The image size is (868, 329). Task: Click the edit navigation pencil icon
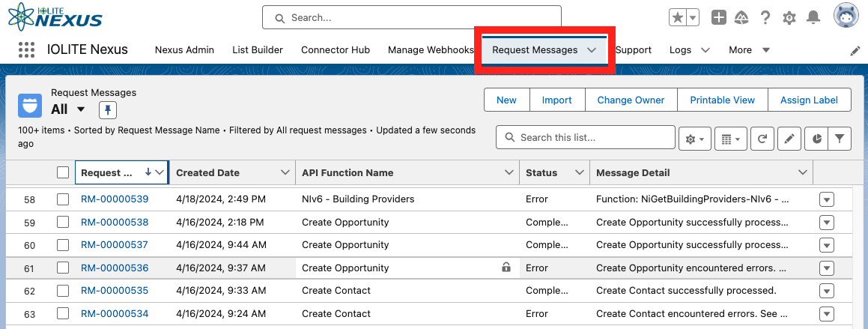coord(855,51)
